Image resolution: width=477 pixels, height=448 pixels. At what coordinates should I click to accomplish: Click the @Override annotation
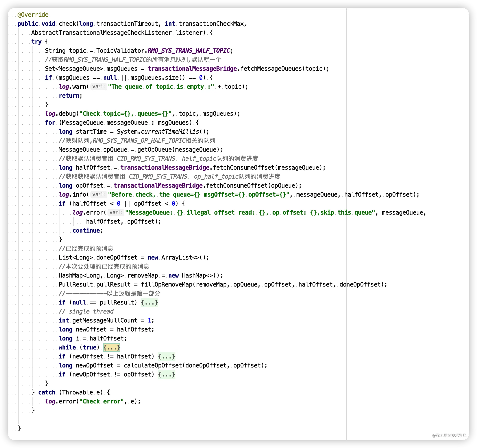tap(33, 15)
